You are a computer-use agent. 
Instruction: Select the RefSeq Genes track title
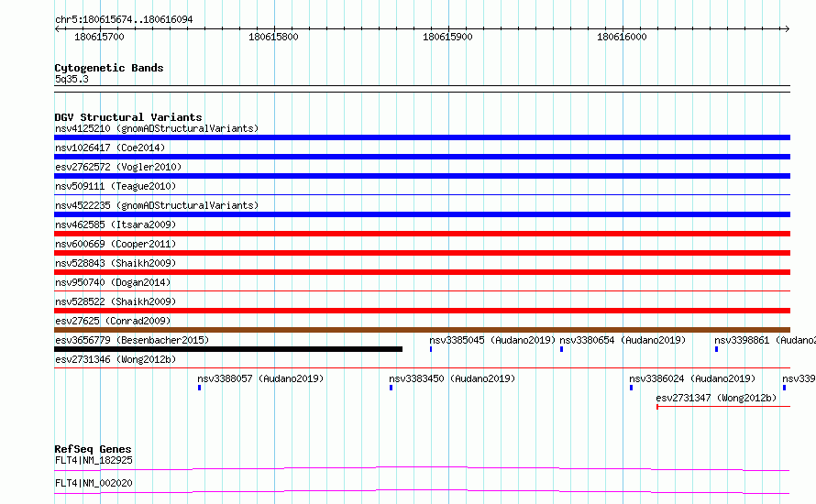tap(94, 449)
